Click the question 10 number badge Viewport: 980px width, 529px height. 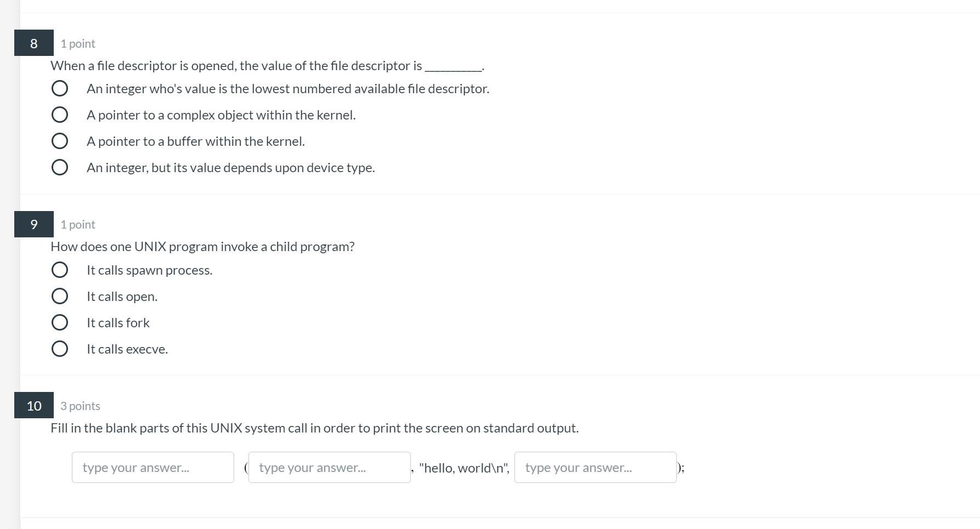[33, 406]
